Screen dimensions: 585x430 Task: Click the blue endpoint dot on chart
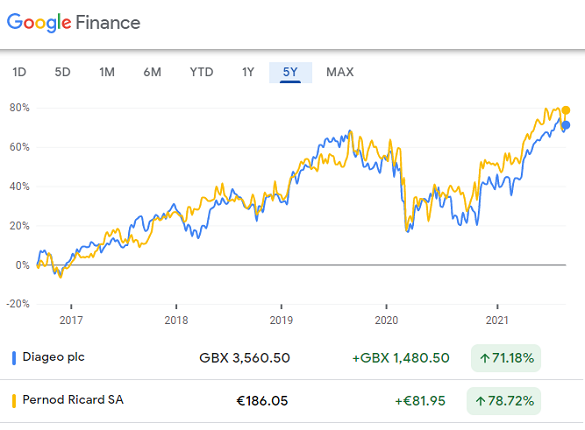click(x=566, y=125)
